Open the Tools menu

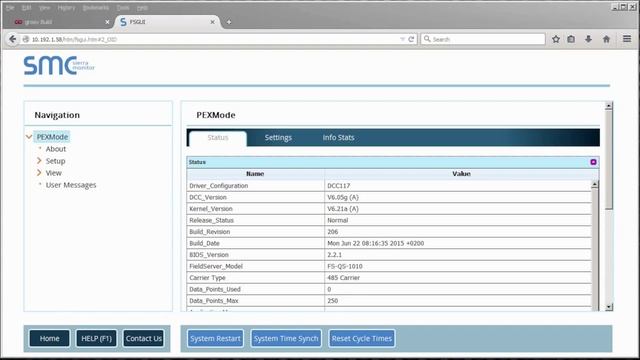click(123, 8)
